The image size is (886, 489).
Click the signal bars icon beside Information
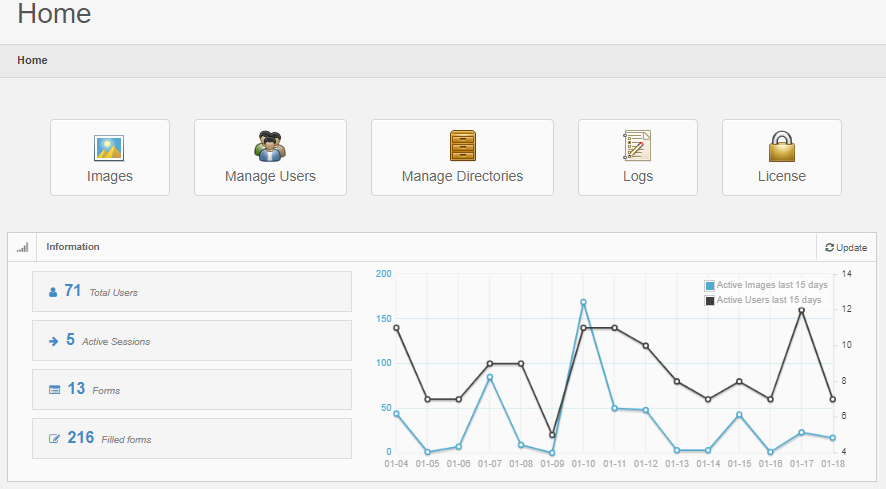coord(22,247)
